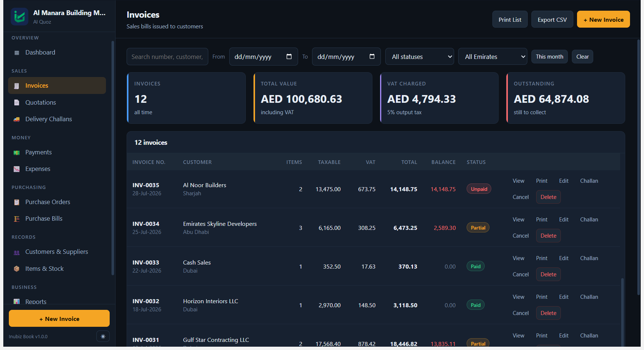Edit invoice INV-0034

click(x=564, y=220)
